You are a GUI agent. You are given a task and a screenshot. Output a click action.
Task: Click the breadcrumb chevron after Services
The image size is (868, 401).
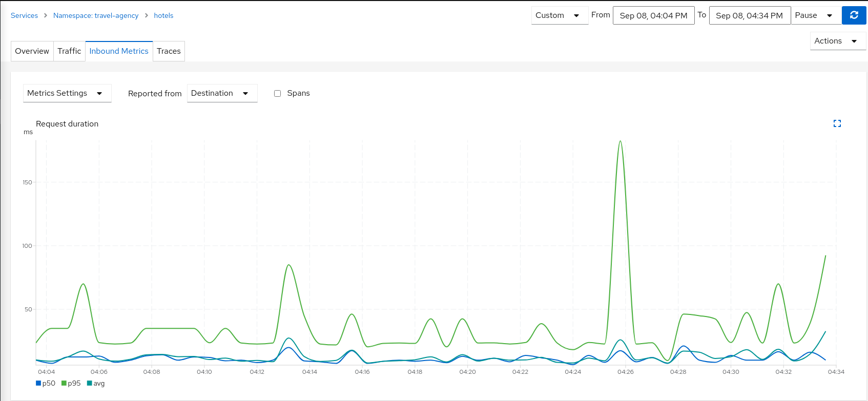[46, 15]
